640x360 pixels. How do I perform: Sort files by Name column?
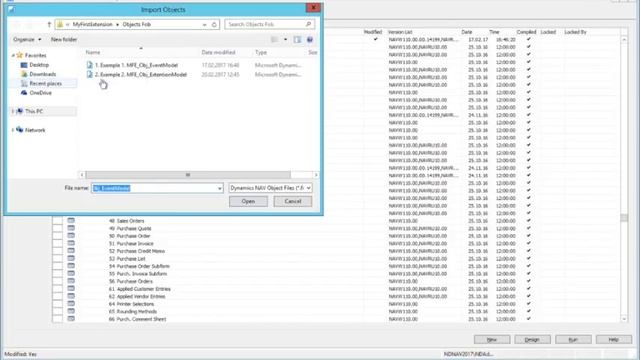(x=93, y=52)
